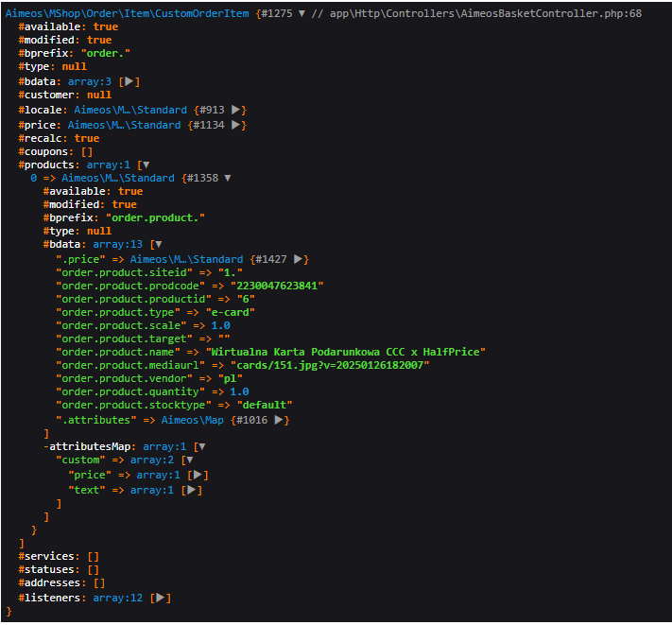This screenshot has width=672, height=625.
Task: Select the product type value "e-card"
Action: (x=230, y=312)
